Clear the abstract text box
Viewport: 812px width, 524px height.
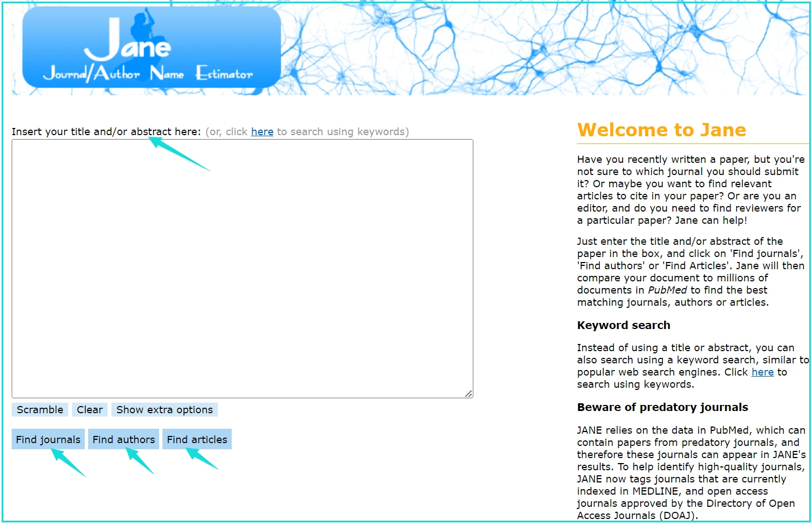(90, 410)
